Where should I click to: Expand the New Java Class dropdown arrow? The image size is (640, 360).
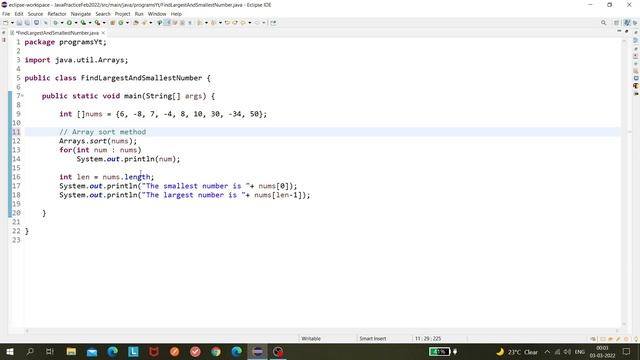coord(127,23)
